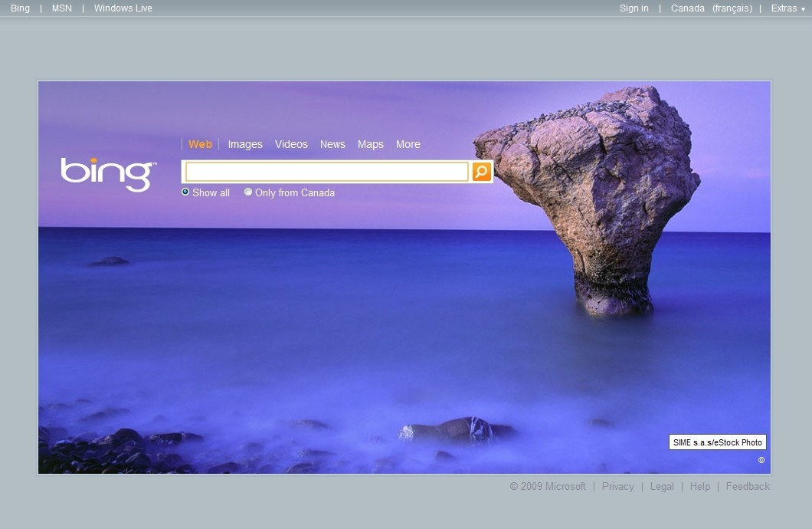
Task: Open the News search tab
Action: click(x=332, y=144)
